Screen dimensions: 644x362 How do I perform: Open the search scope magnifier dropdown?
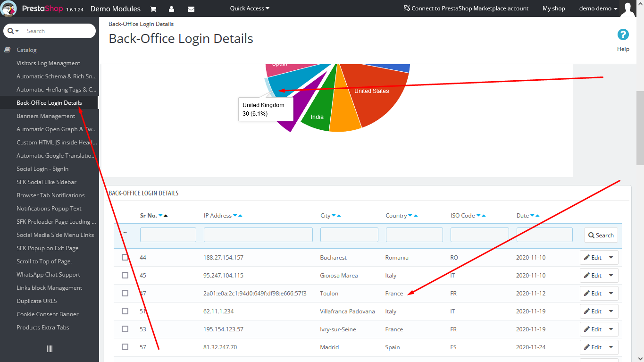click(x=13, y=31)
